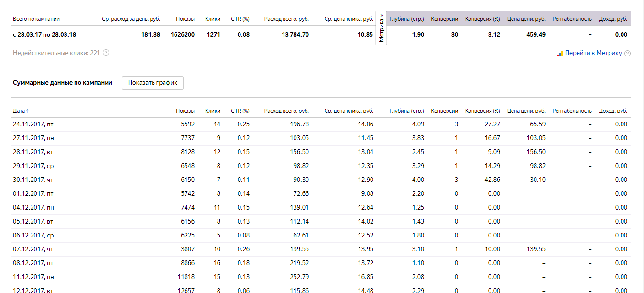Sort by Показы column header
The height and width of the screenshot is (293, 644).
[x=185, y=111]
